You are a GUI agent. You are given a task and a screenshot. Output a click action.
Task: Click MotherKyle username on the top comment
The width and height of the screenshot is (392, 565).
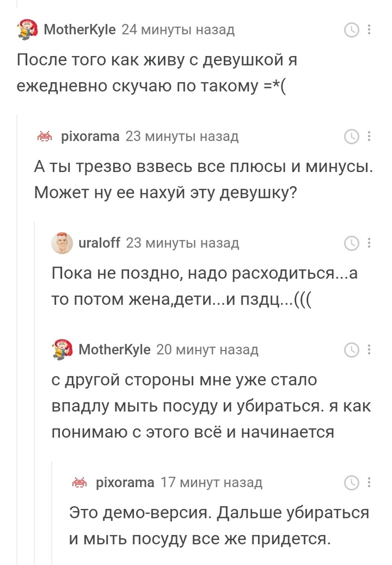[x=80, y=30]
